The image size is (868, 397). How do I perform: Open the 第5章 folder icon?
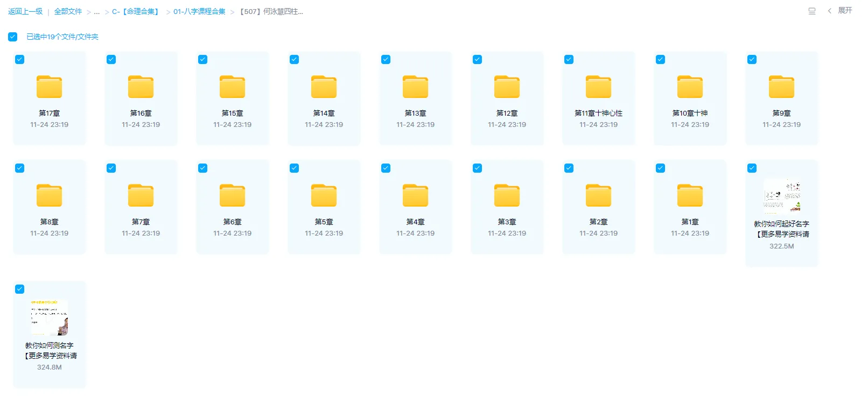(324, 196)
